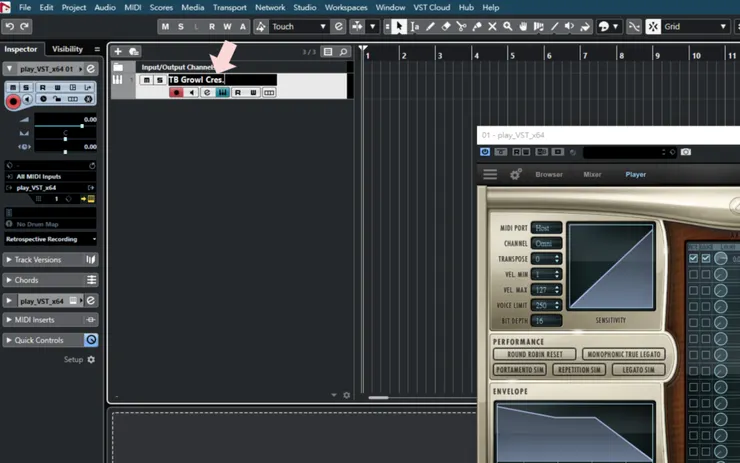
Task: Toggle global Write W automation button
Action: click(227, 26)
